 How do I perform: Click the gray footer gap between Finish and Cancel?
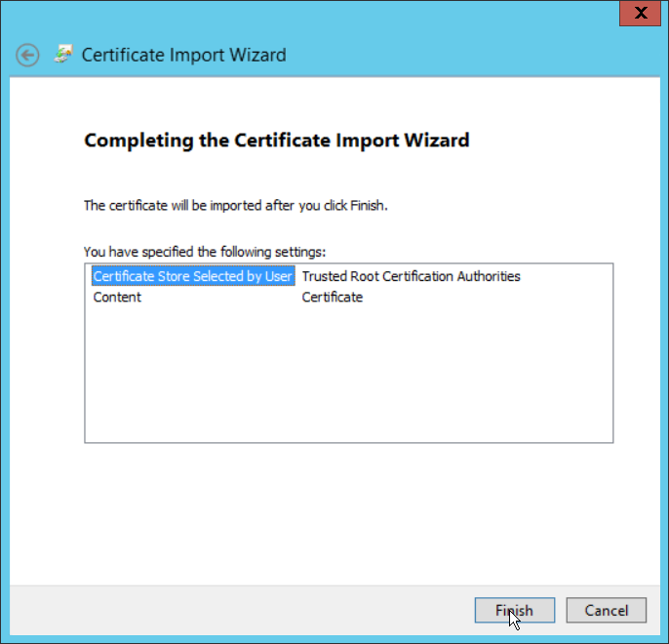[561, 611]
